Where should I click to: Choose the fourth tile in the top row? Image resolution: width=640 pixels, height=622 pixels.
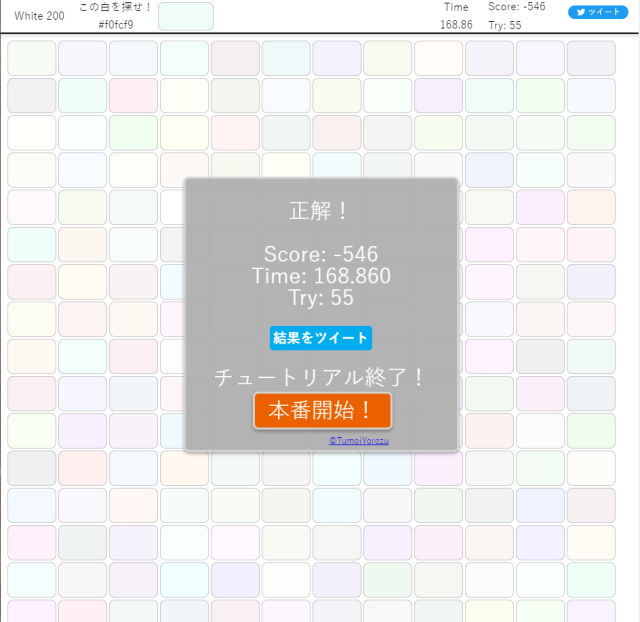point(185,58)
